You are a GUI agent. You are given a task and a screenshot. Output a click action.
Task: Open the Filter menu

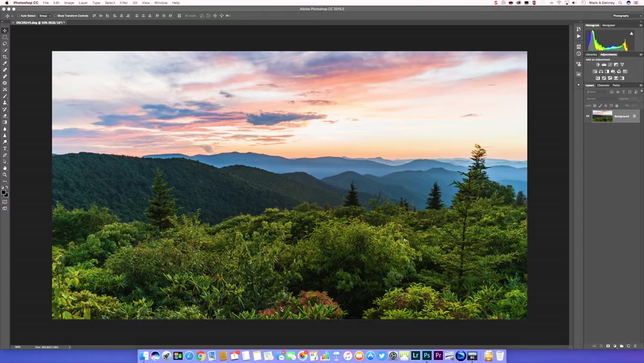point(124,3)
